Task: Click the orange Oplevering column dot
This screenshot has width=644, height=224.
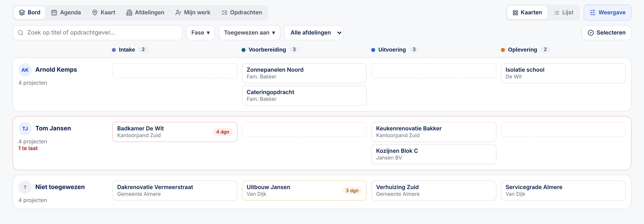Action: tap(503, 50)
